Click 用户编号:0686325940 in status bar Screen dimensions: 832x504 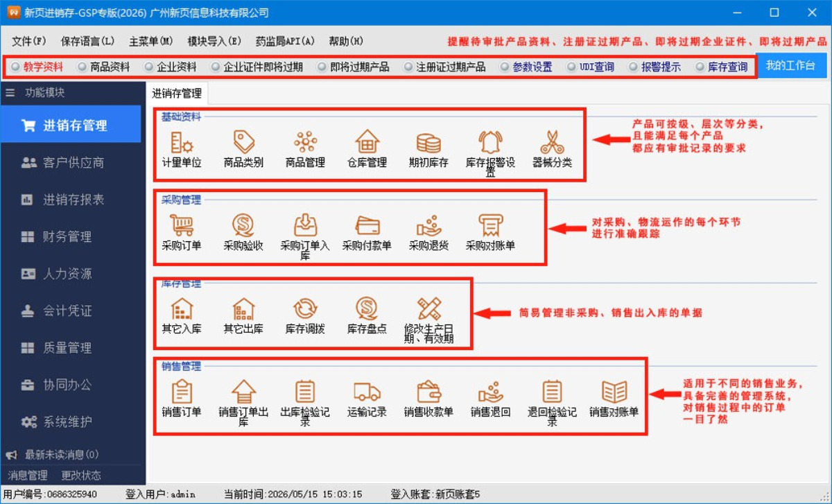(50, 494)
